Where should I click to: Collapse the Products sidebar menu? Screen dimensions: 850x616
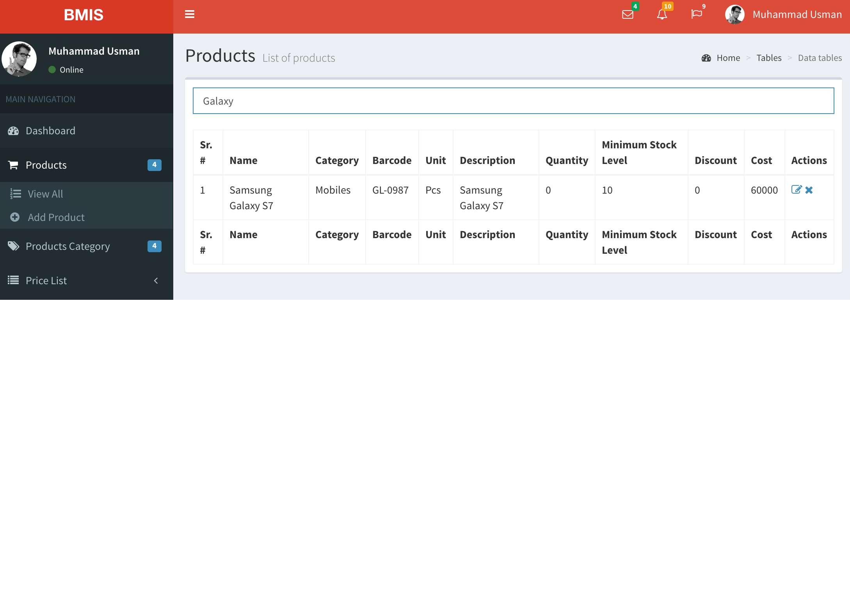[87, 165]
